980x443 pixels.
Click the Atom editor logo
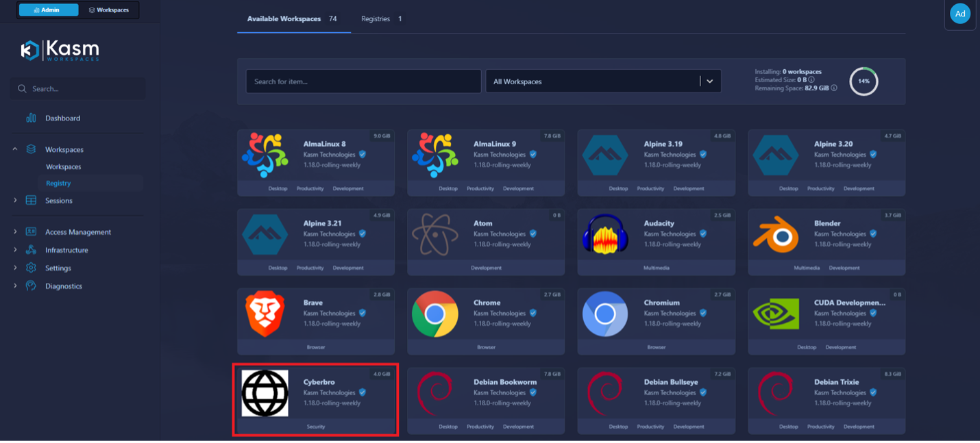pyautogui.click(x=435, y=234)
